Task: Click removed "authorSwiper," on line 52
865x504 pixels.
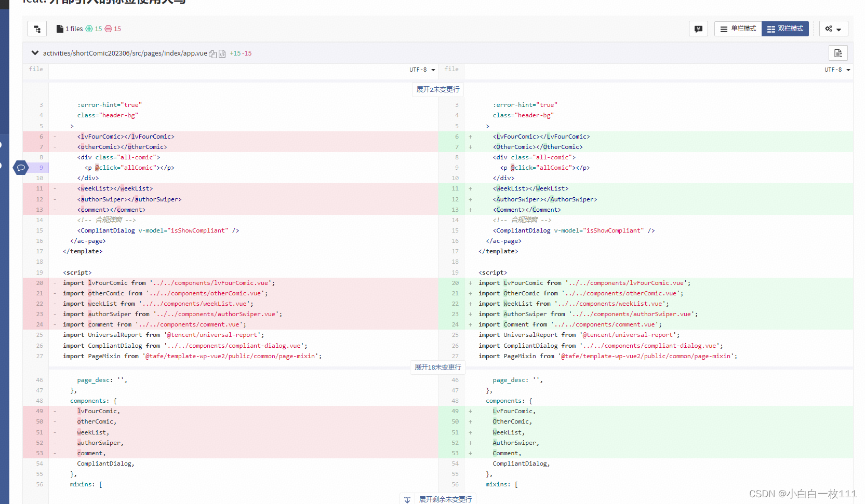Action: (x=100, y=443)
